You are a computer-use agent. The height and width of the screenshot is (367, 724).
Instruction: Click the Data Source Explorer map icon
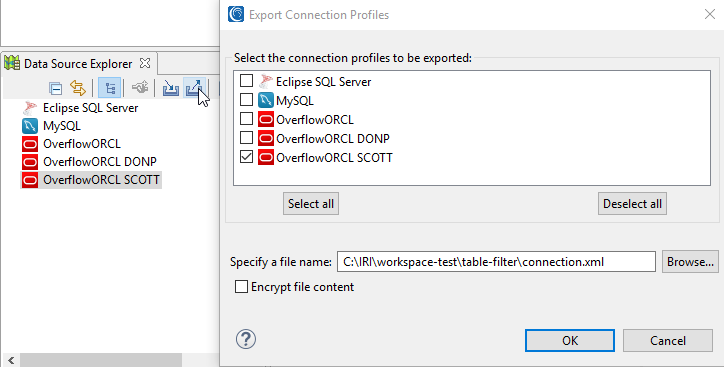(x=12, y=63)
